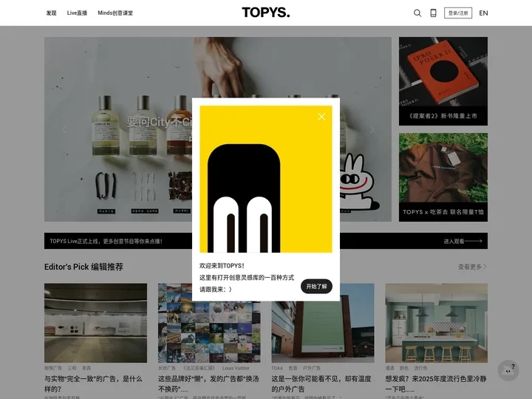Open the search magnifier icon
The height and width of the screenshot is (399, 532).
(417, 13)
